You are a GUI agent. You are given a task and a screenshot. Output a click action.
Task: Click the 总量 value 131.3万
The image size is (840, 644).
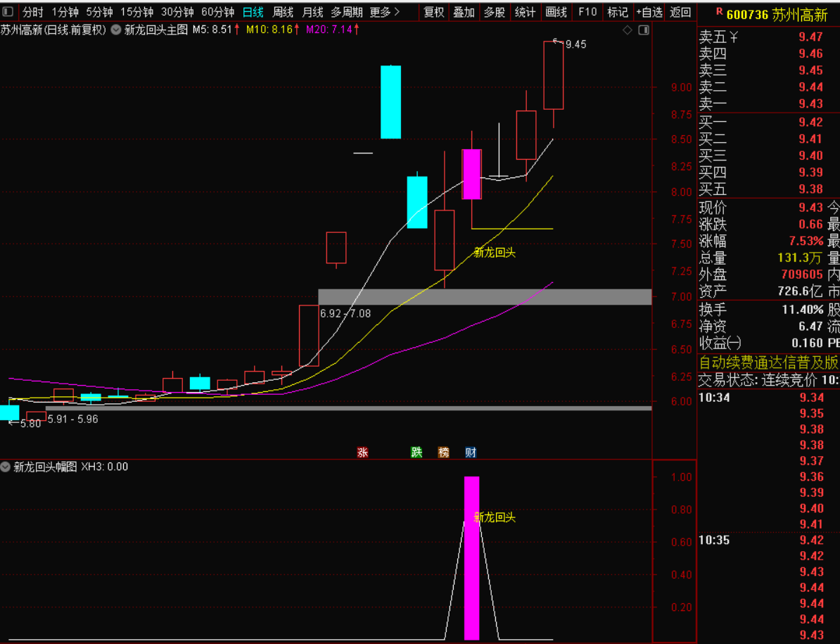click(x=800, y=258)
